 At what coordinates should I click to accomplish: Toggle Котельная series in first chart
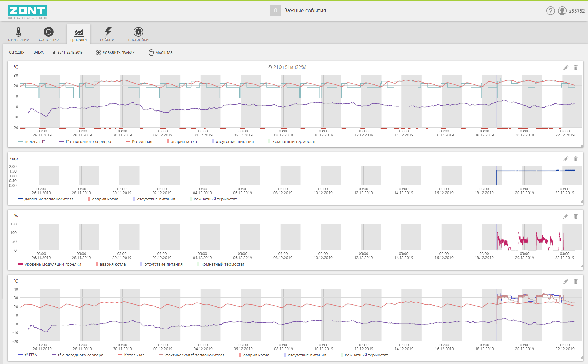tap(139, 142)
